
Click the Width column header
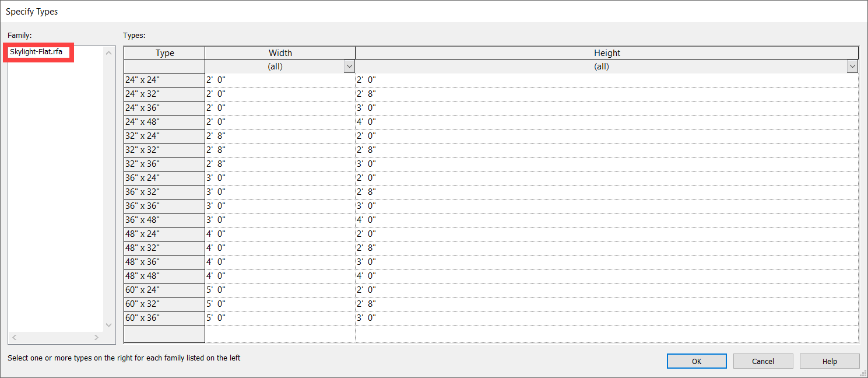280,52
